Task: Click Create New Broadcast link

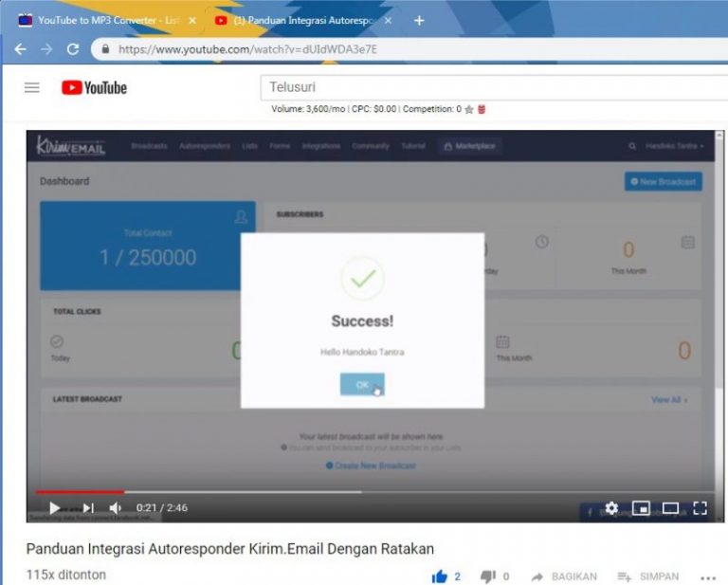Action: pyautogui.click(x=371, y=466)
